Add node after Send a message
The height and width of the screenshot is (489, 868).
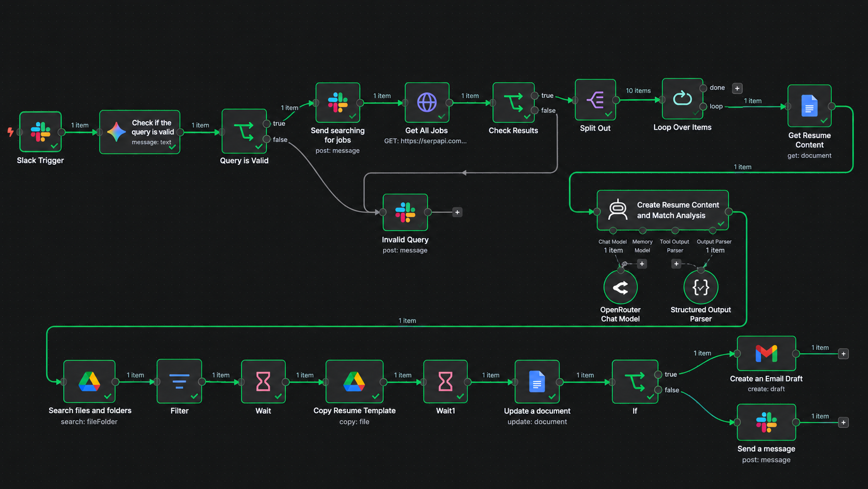click(844, 422)
